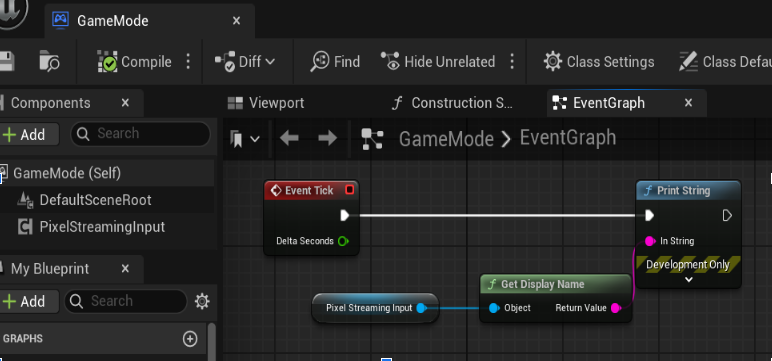Add new graph with plus circle

pyautogui.click(x=190, y=338)
